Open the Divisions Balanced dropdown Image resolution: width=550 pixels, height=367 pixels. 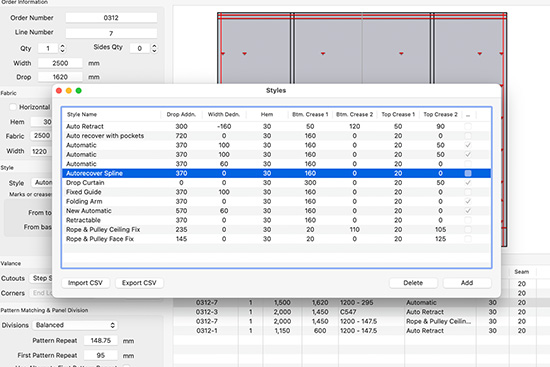75,325
